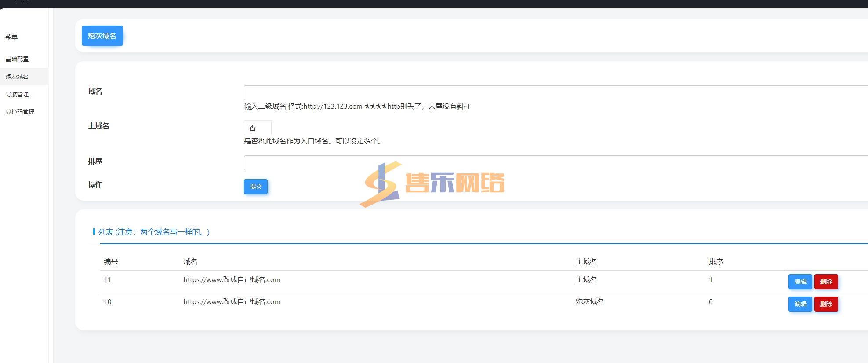Open 兑换码管理 in the sidebar menu
The height and width of the screenshot is (363, 868).
pos(20,112)
